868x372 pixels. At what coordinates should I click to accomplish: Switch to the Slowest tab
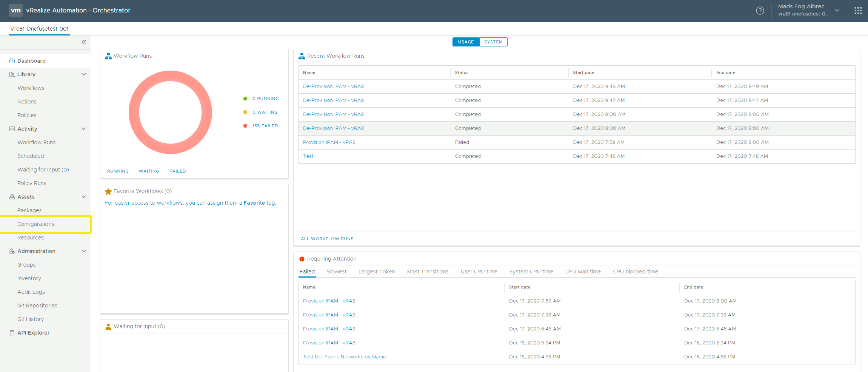point(337,272)
